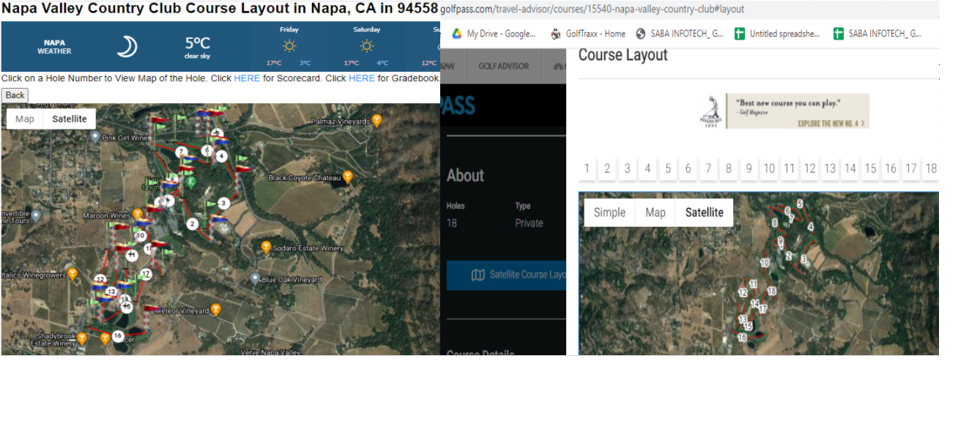Viewport: 980px width, 435px height.
Task: Select Satellite view on GolfTraxx map
Action: (70, 119)
